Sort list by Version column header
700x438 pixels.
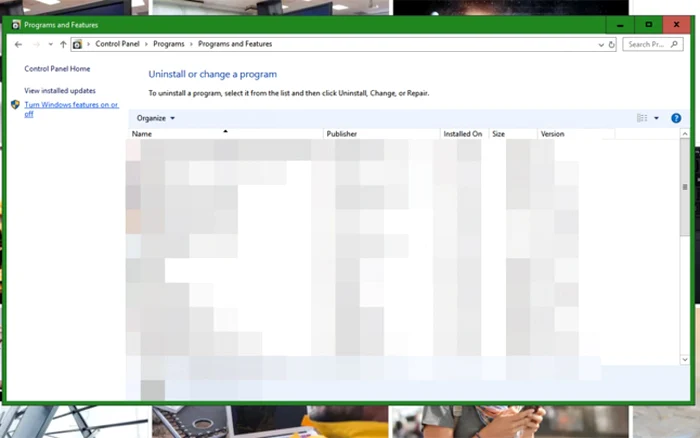pyautogui.click(x=576, y=134)
